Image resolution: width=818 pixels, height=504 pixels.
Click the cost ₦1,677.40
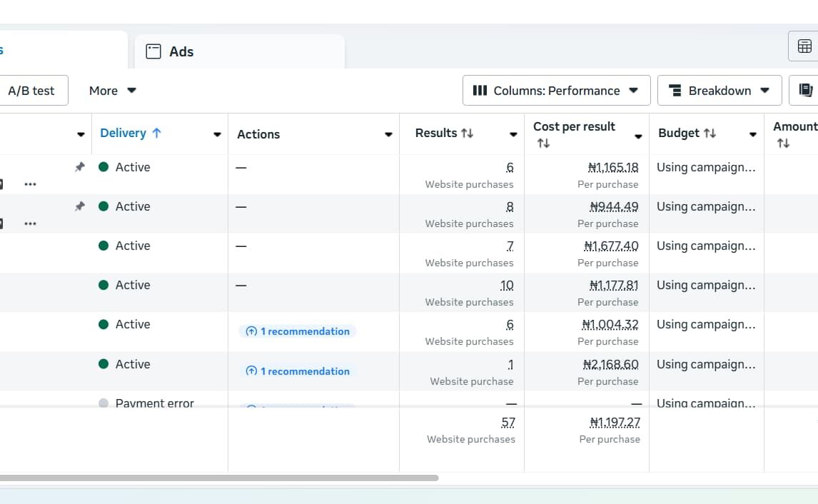click(612, 246)
